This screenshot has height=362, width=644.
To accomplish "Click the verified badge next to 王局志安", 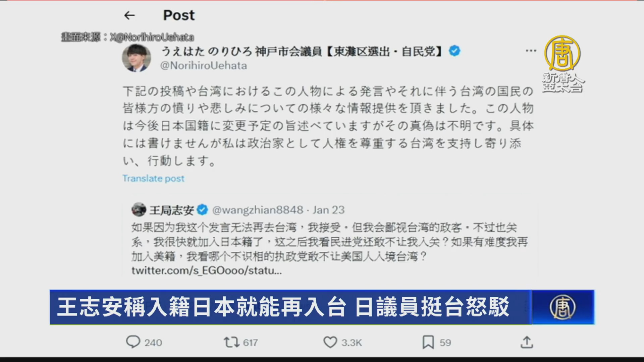I will (x=202, y=210).
